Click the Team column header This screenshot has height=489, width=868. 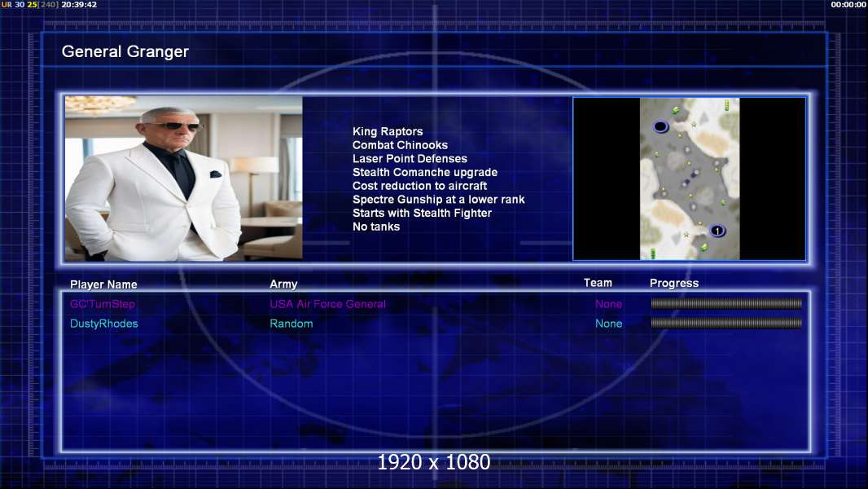[598, 283]
